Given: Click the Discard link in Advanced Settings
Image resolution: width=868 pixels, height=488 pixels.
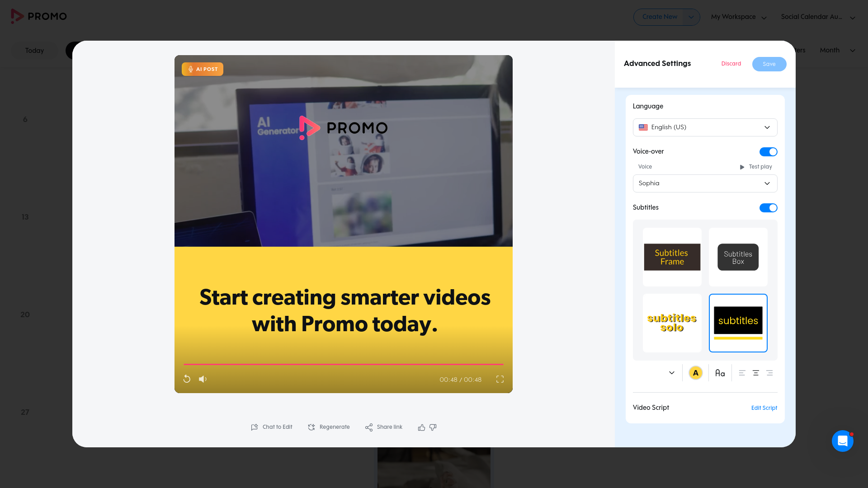Looking at the screenshot, I should tap(731, 64).
